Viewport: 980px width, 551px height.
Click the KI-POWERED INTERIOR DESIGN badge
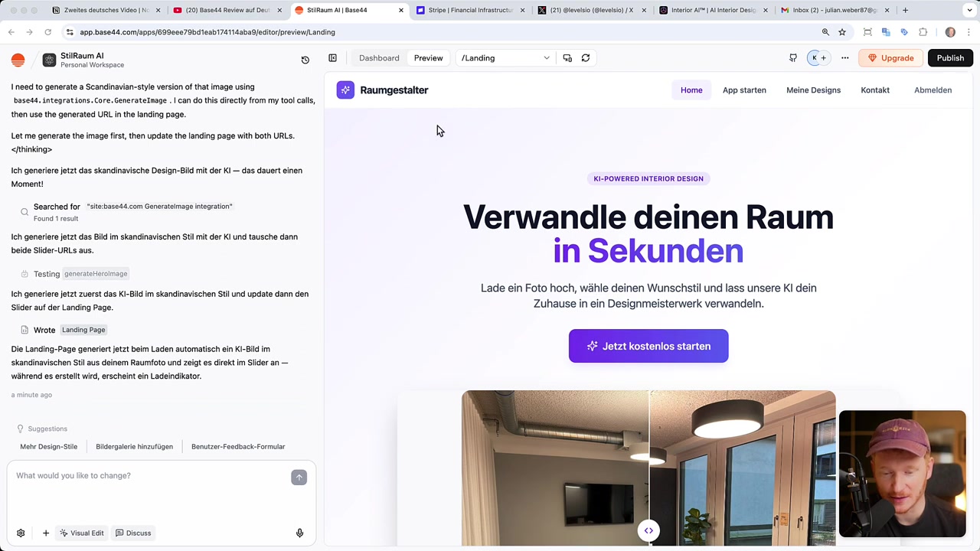pos(648,178)
